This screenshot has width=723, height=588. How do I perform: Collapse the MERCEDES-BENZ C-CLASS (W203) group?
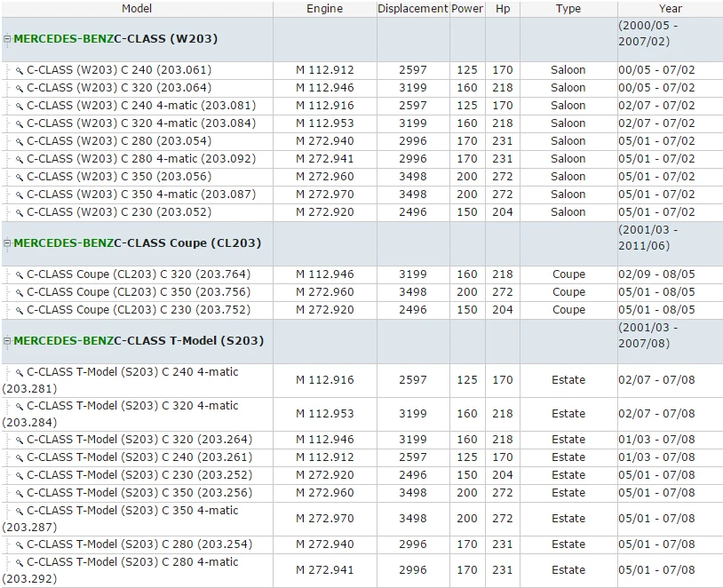tap(7, 39)
